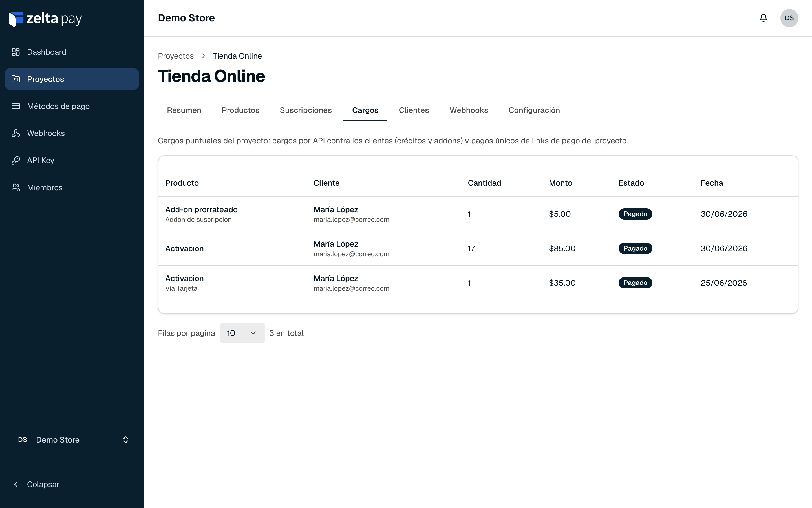Open Proyectos in the sidebar
Image resolution: width=812 pixels, height=508 pixels.
coord(72,79)
